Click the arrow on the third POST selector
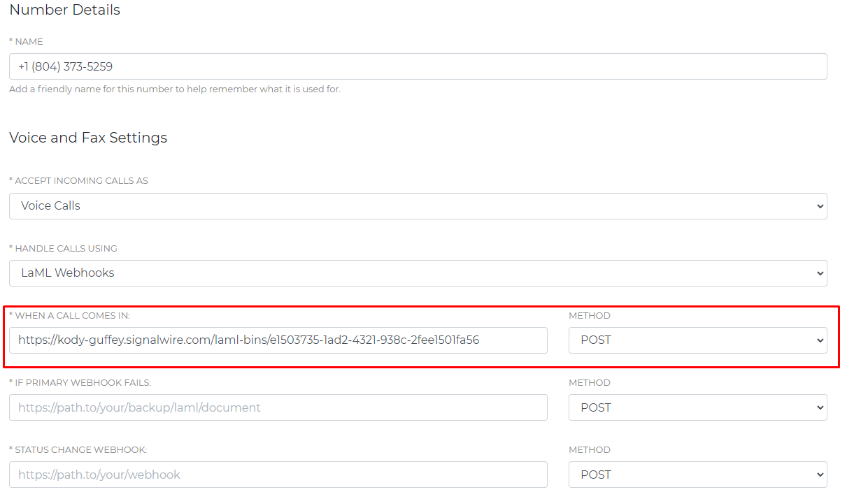The width and height of the screenshot is (868, 499). tap(820, 474)
